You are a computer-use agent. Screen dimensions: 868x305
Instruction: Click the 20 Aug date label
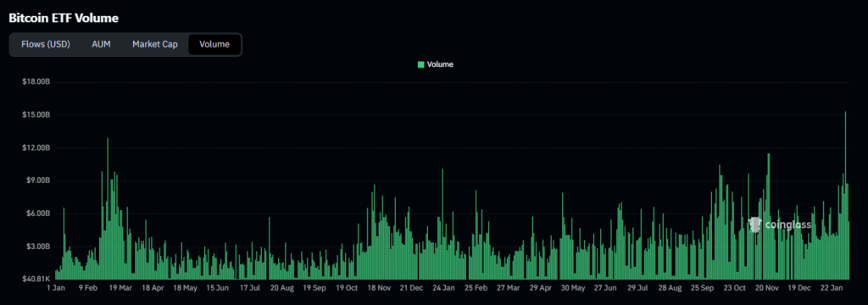tap(281, 288)
